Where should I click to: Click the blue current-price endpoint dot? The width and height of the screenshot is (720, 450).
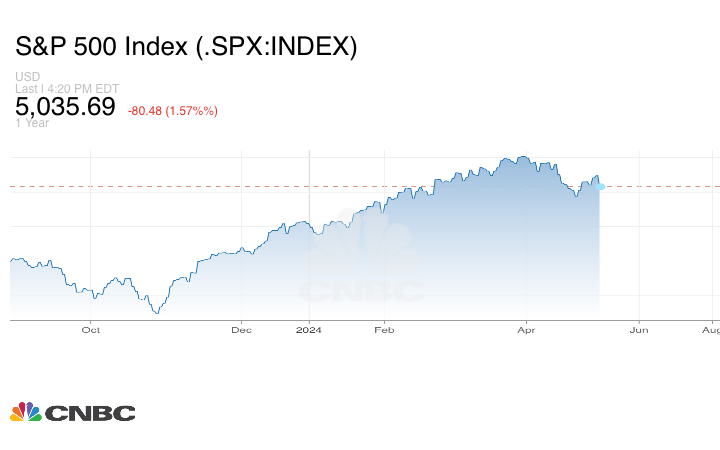[x=600, y=186]
